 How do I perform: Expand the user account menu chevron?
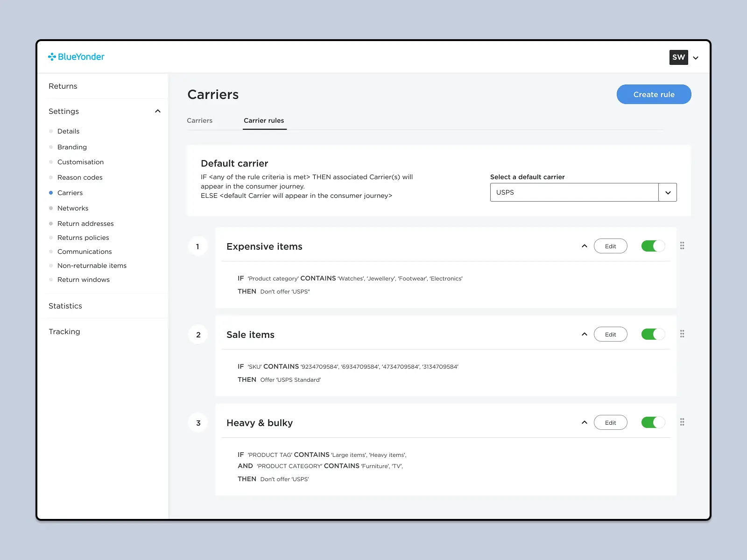(x=696, y=58)
